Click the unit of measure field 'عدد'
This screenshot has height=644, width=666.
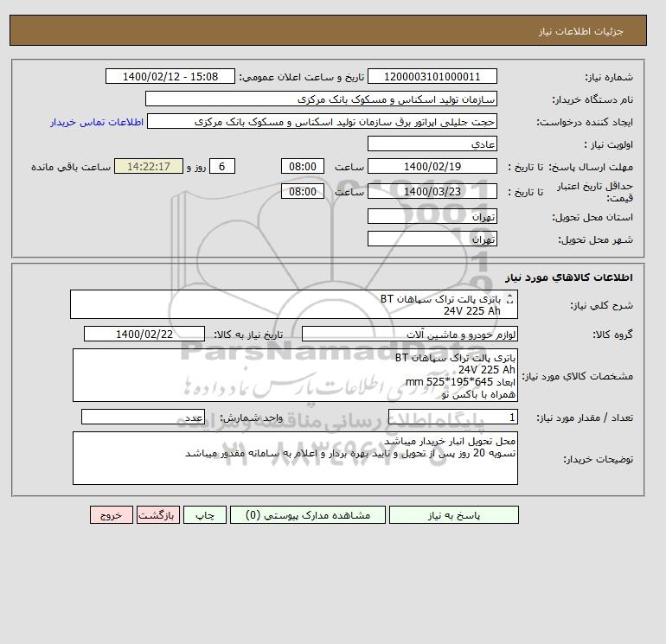tap(143, 417)
